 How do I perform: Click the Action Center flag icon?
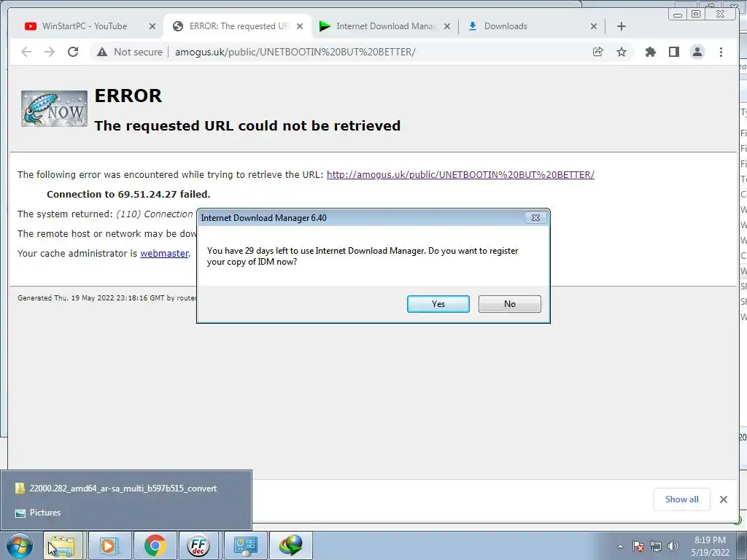[638, 546]
